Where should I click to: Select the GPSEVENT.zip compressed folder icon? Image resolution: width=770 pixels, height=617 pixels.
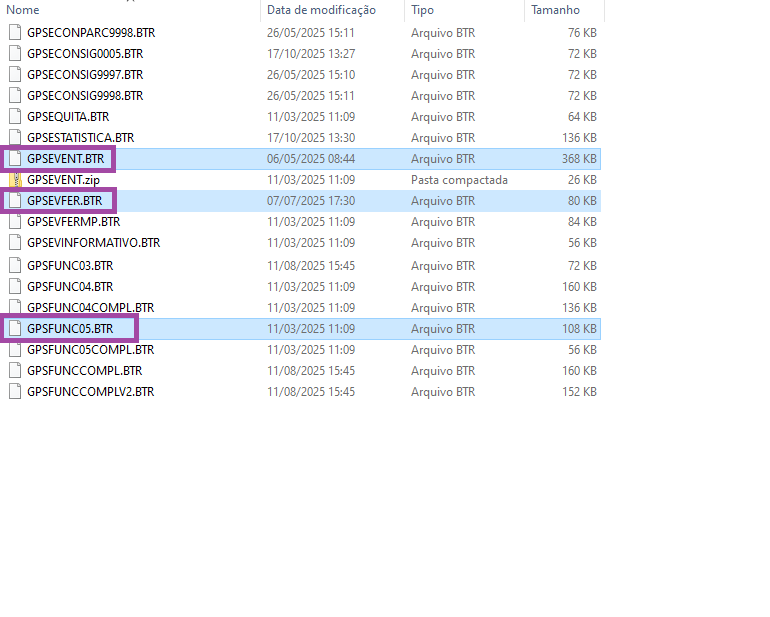pos(15,180)
